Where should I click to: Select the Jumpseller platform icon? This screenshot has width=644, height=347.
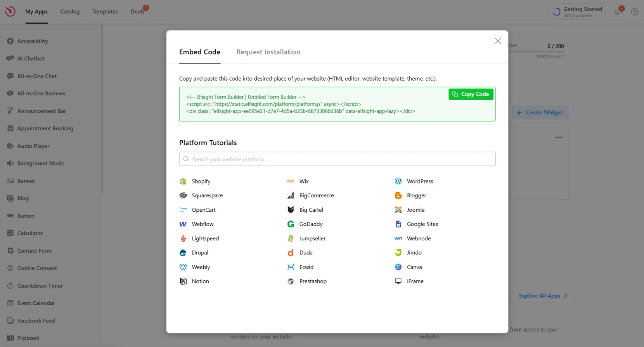[291, 238]
